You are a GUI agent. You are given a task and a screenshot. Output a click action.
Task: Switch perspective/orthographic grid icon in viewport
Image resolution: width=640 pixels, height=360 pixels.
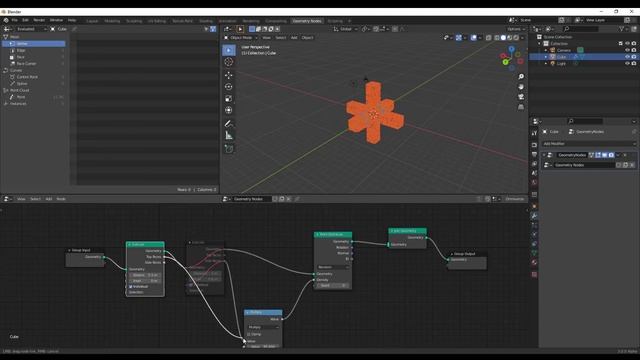pos(521,107)
